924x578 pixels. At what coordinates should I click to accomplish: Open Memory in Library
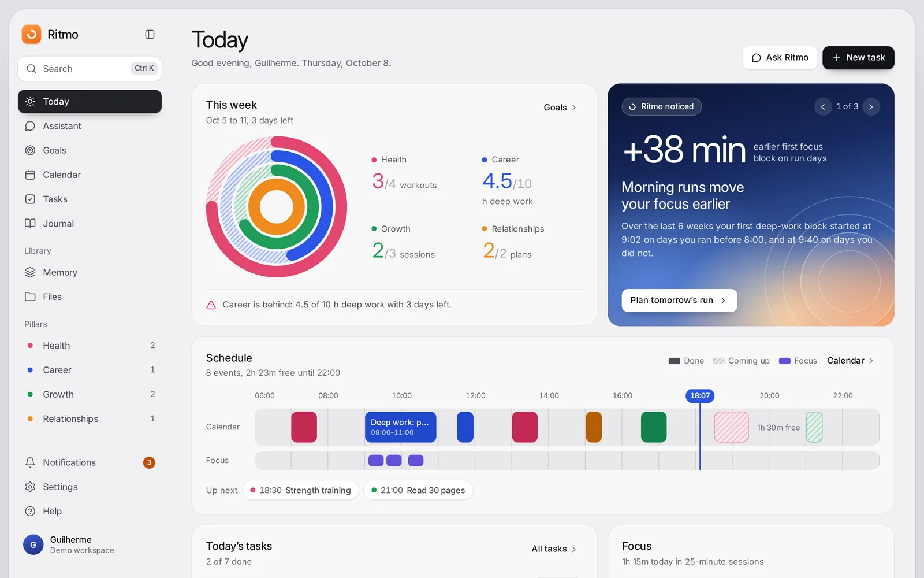[90, 272]
